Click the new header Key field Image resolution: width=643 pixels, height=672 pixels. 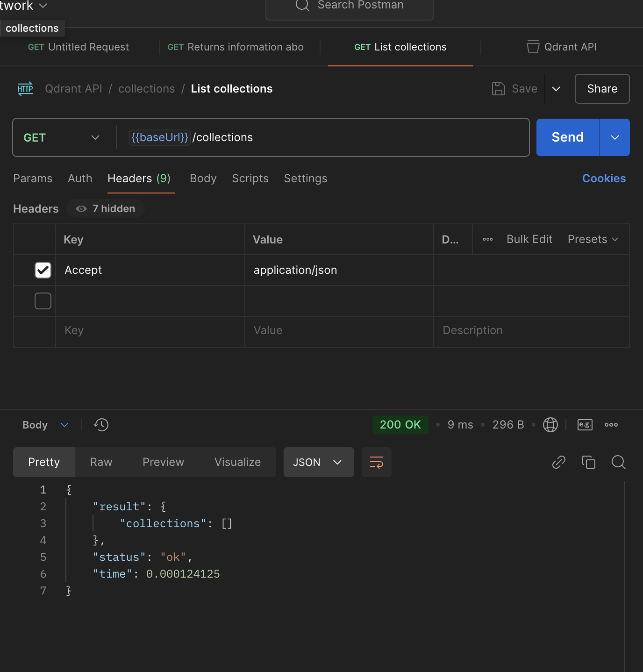click(150, 332)
